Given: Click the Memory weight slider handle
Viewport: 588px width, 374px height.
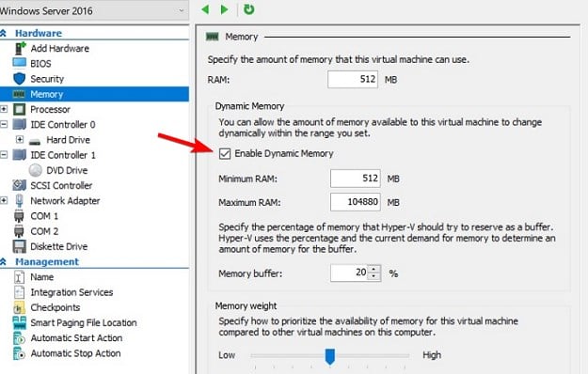Looking at the screenshot, I should pos(330,356).
